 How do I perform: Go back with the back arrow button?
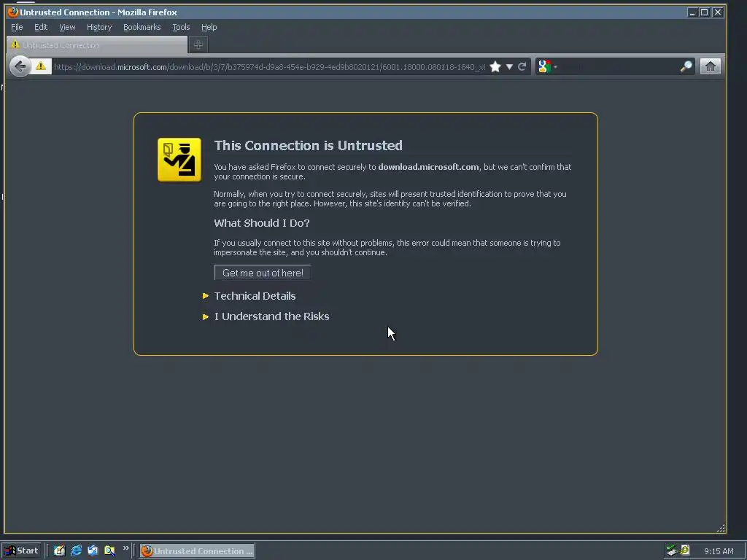tap(20, 66)
